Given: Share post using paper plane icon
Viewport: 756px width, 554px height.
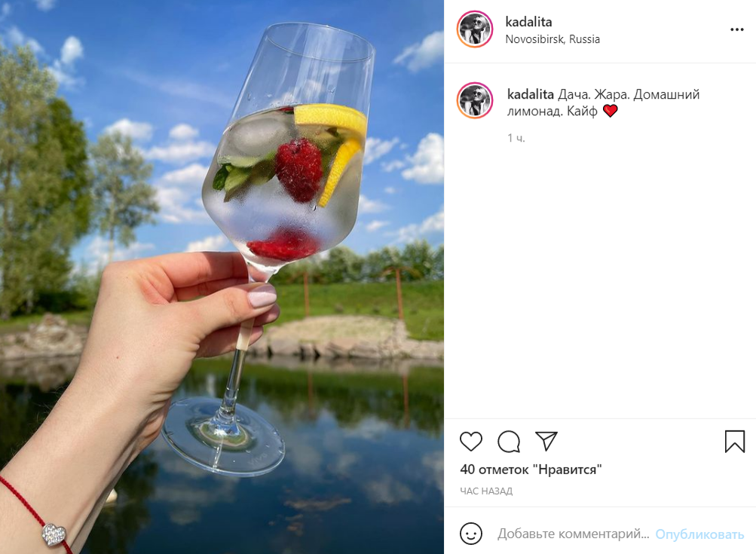Looking at the screenshot, I should click(x=546, y=441).
